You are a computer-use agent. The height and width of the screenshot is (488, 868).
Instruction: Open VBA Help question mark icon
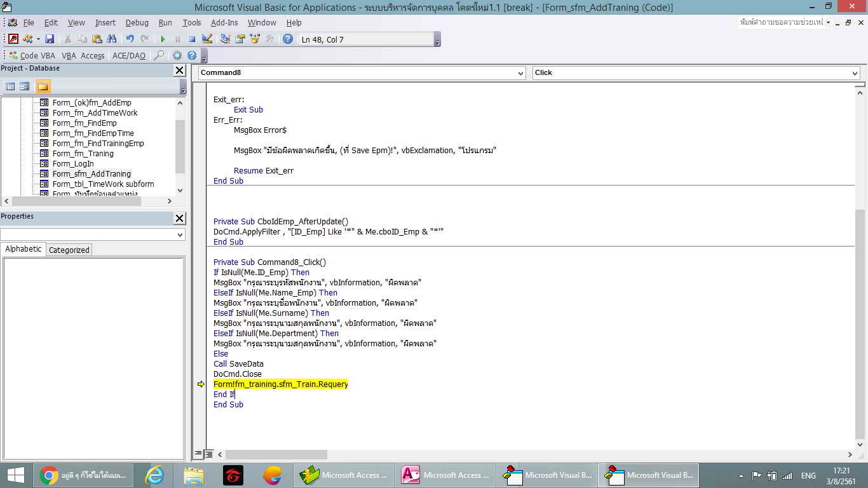tap(288, 39)
